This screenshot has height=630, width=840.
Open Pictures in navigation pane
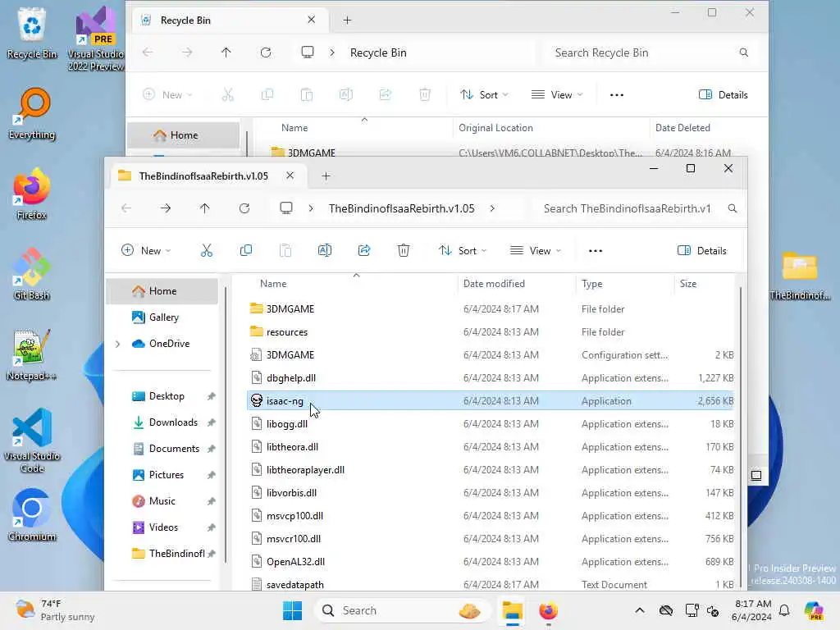point(167,475)
